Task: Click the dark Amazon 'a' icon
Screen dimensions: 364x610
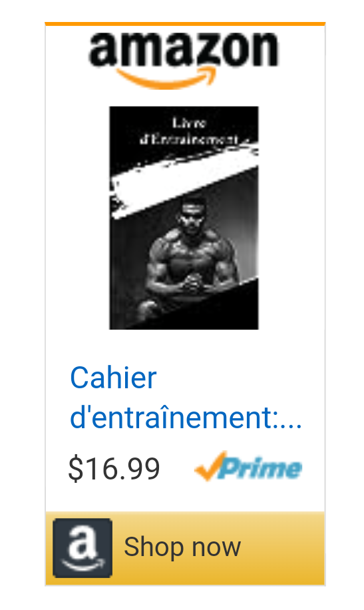Action: coord(83,547)
